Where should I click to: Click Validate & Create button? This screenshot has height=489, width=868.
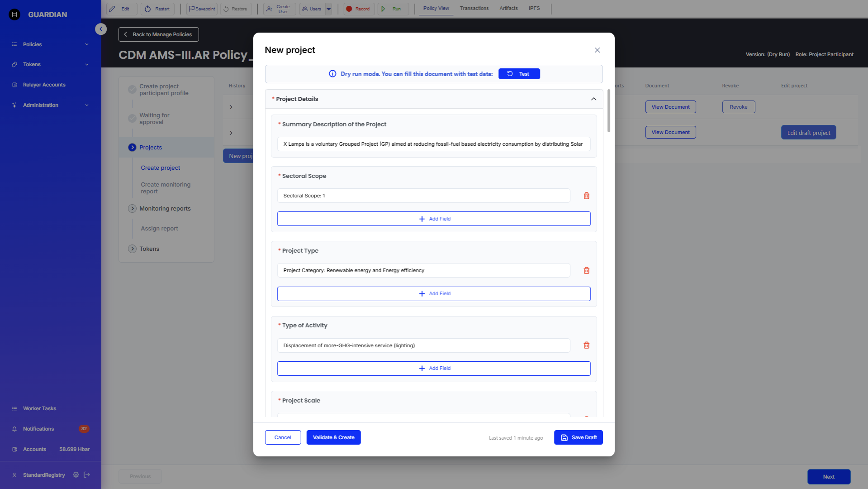click(x=333, y=437)
